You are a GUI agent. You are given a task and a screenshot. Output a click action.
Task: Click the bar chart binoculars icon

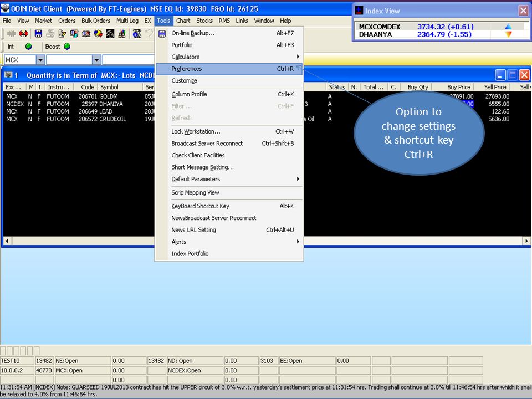pos(122,34)
